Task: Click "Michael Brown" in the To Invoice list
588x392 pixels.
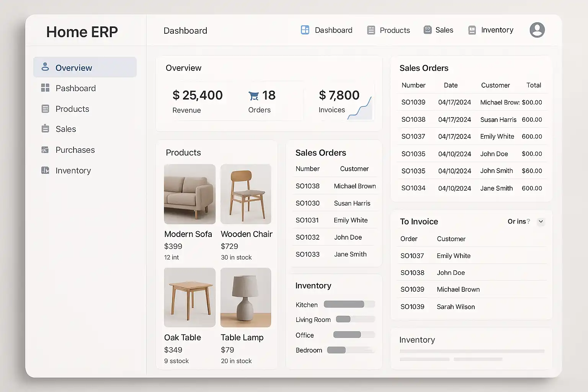Action: pyautogui.click(x=458, y=289)
